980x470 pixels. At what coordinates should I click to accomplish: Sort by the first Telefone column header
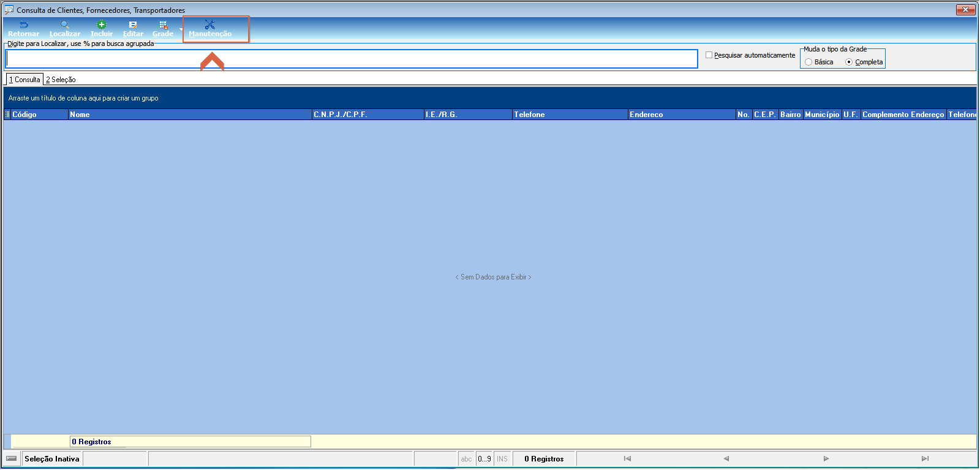tap(570, 115)
